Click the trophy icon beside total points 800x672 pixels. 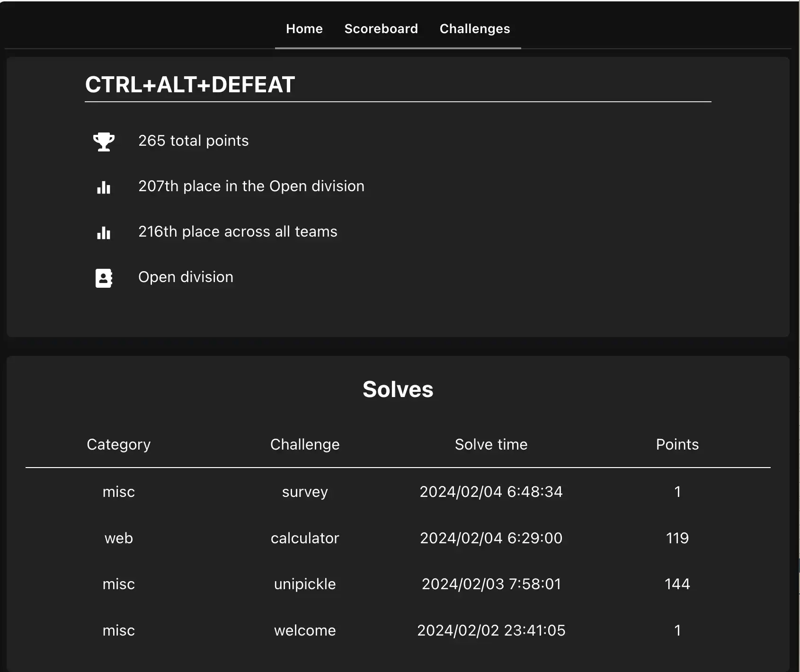point(104,141)
